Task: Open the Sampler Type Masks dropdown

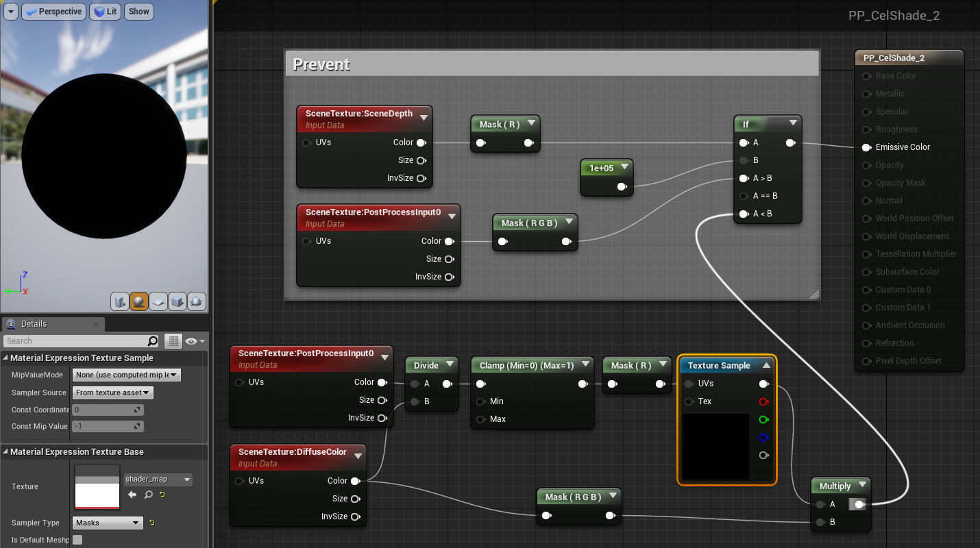Action: (x=107, y=523)
